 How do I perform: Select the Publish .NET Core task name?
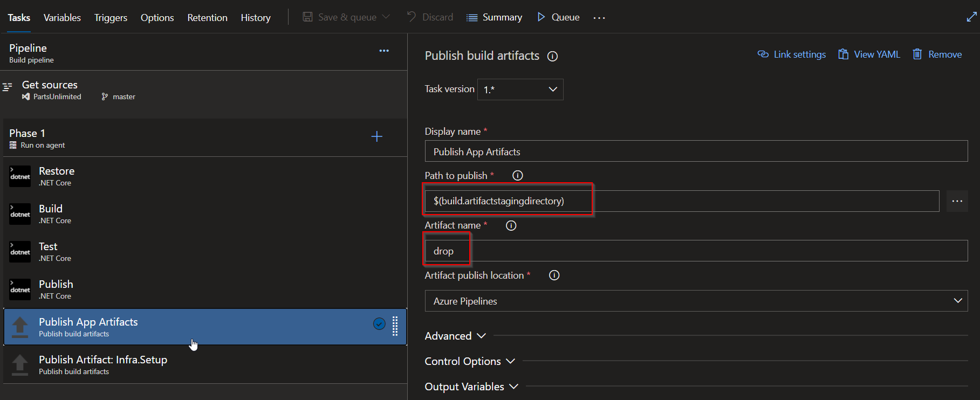click(56, 284)
